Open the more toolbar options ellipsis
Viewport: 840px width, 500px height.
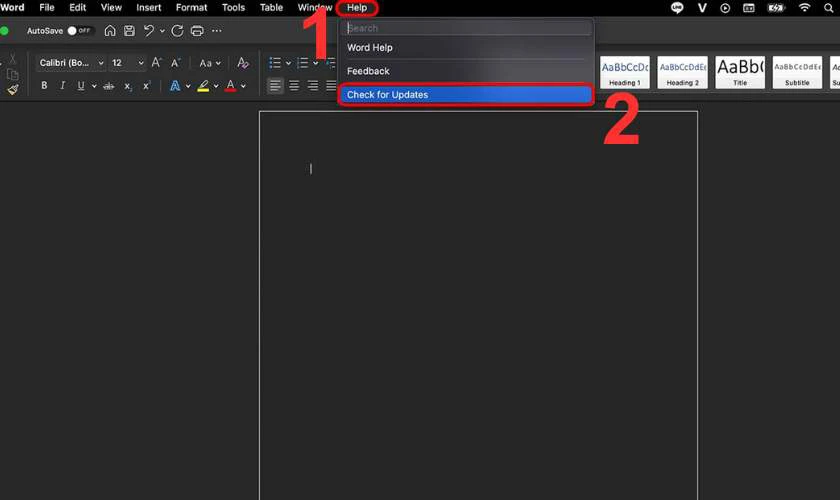pos(216,31)
